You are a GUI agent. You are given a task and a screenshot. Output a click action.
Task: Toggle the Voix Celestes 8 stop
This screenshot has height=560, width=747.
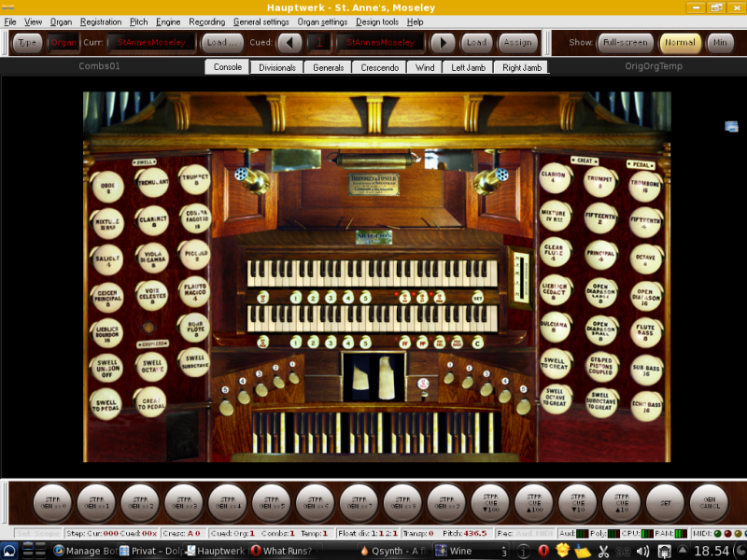pos(152,295)
